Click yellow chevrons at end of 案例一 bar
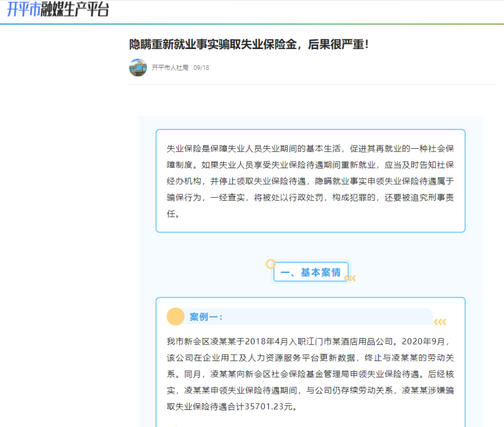Screen dimensions: 504x427 click(440, 322)
